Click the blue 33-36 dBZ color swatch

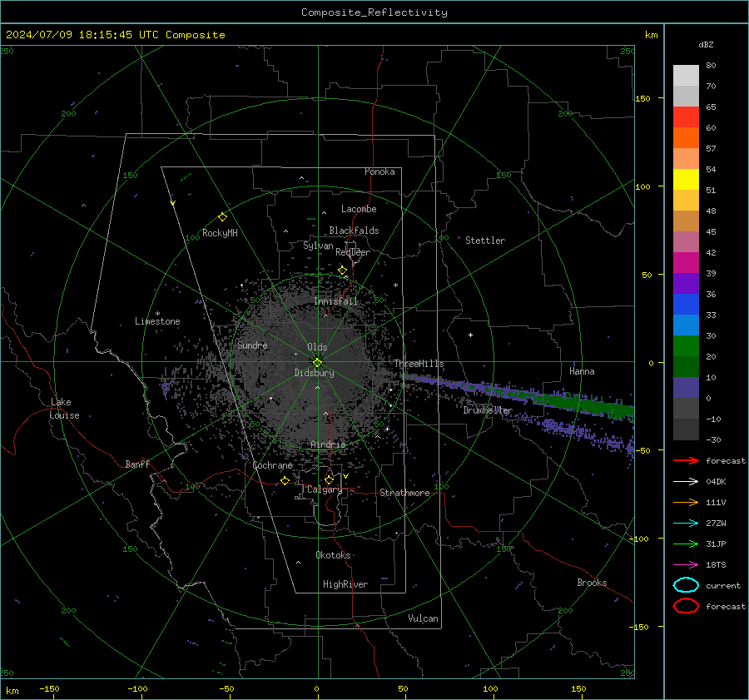click(686, 305)
